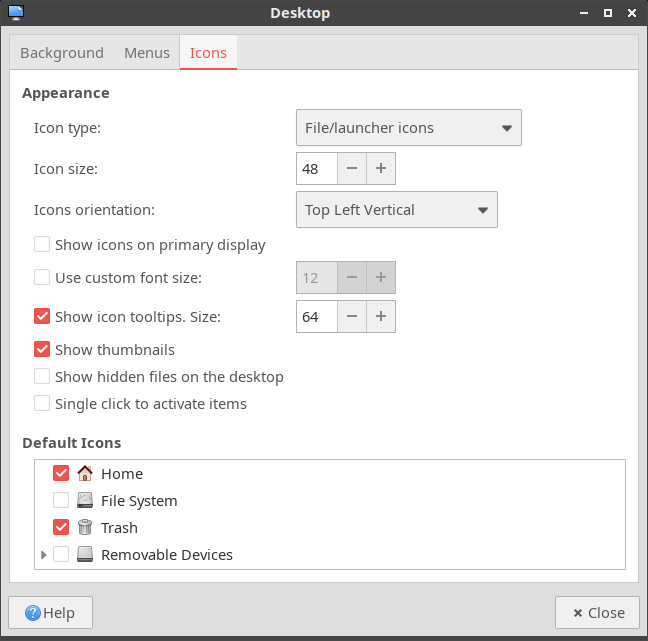Open the Icon type dropdown
This screenshot has height=641, width=648.
tap(409, 128)
